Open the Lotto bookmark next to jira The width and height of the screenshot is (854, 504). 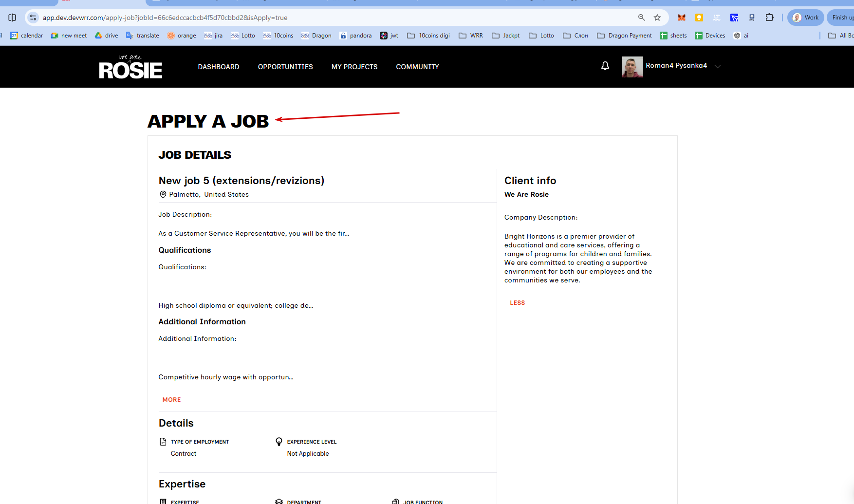(x=243, y=36)
